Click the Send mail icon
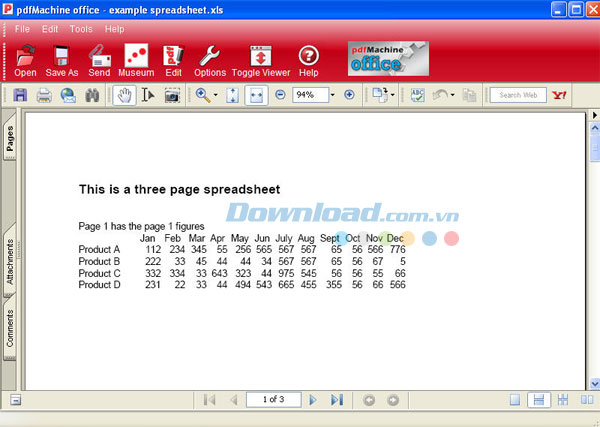The width and height of the screenshot is (600, 427). [x=99, y=60]
